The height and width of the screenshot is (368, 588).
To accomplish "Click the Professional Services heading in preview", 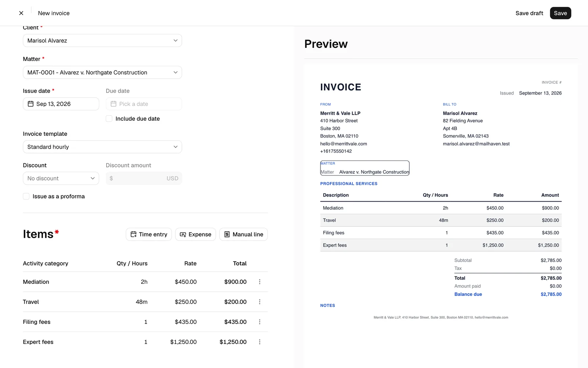I will pyautogui.click(x=349, y=184).
